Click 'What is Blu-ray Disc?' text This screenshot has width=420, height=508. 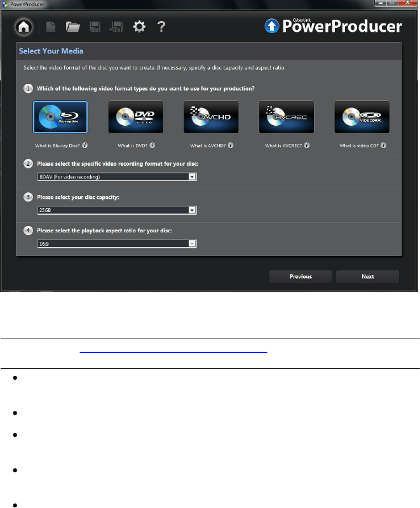[x=57, y=146]
